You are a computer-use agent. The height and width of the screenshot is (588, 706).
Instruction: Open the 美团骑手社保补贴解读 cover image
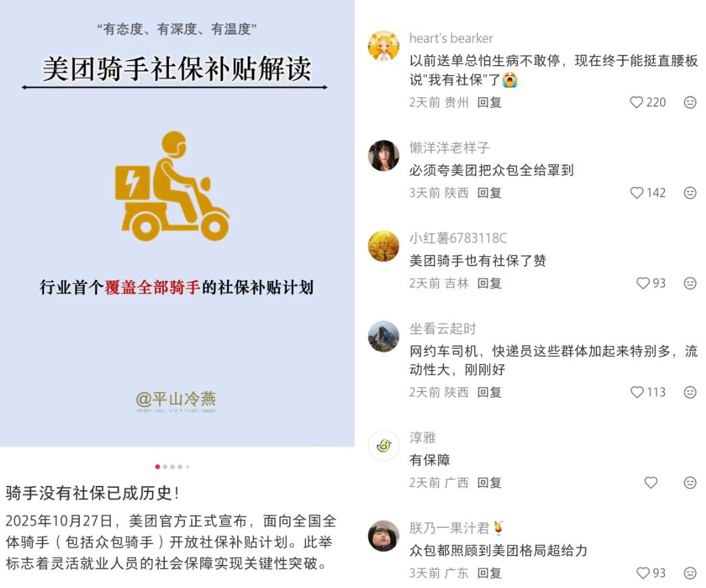pos(177,223)
